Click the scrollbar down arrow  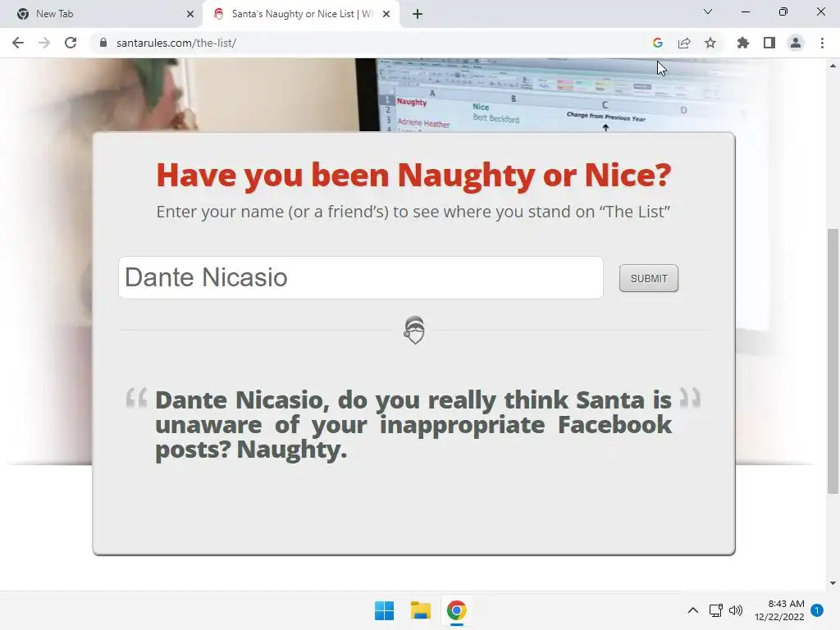coord(833,583)
